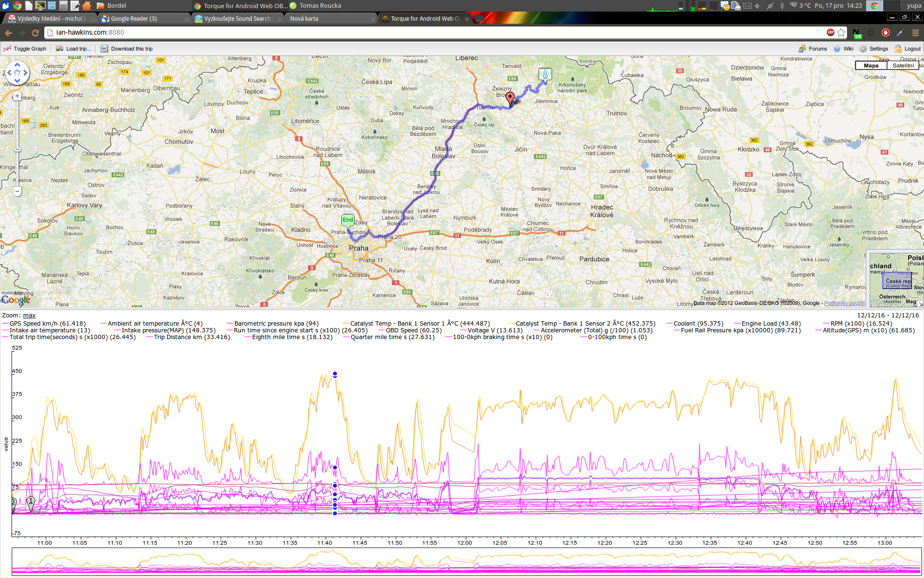Open the Chrome menu button
Screen dimensions: 924x578
915,32
